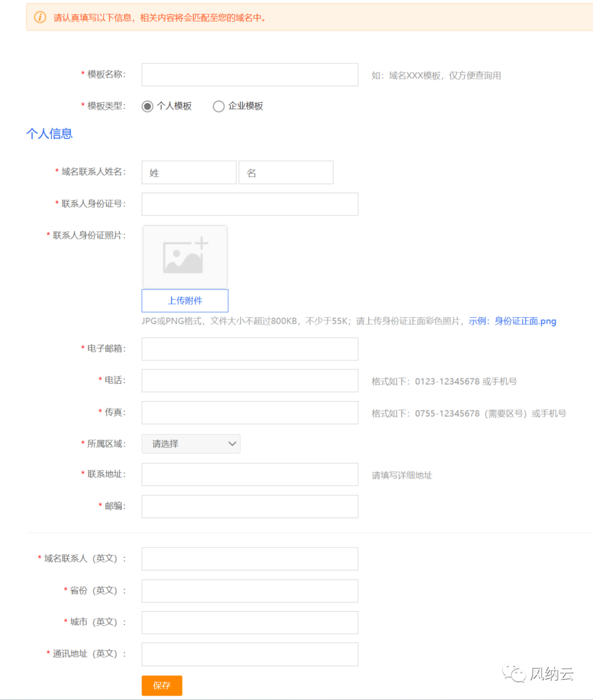This screenshot has width=593, height=700.
Task: Open the 所属区域 请选择 dropdown
Action: click(x=191, y=444)
